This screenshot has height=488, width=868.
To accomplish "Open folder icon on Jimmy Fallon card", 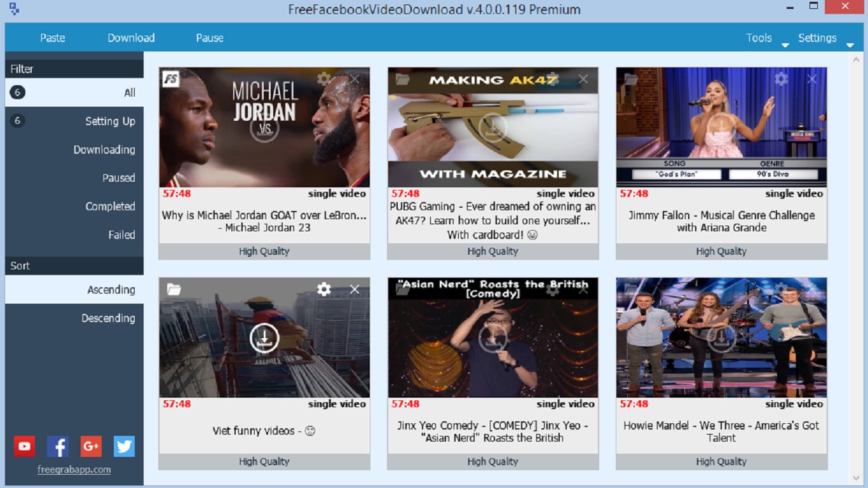I will point(631,79).
